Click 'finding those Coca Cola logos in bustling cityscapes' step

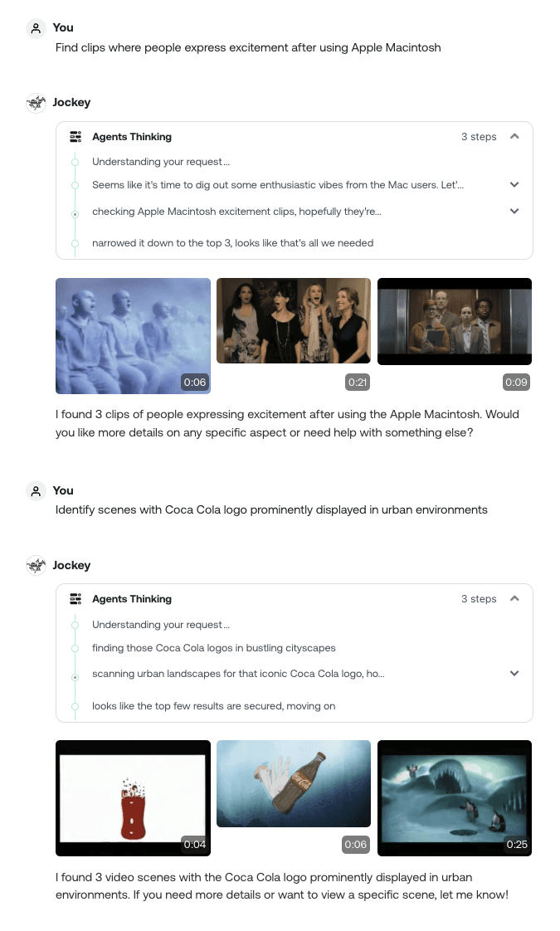[214, 648]
